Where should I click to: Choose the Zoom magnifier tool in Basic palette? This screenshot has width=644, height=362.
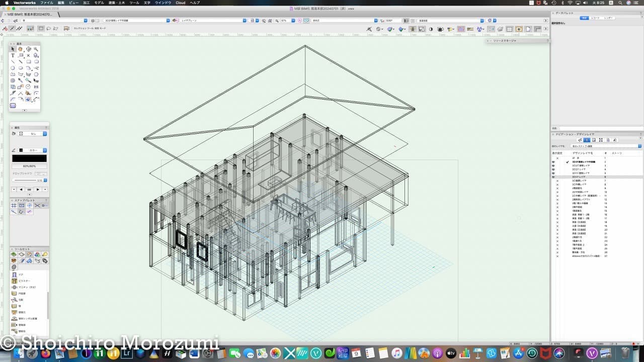click(36, 49)
